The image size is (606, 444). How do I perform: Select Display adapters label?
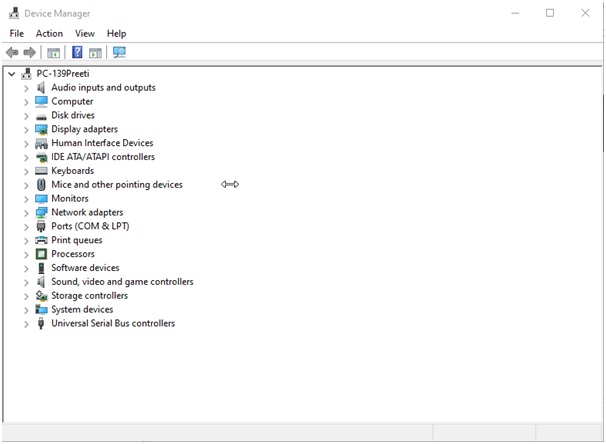tap(85, 129)
